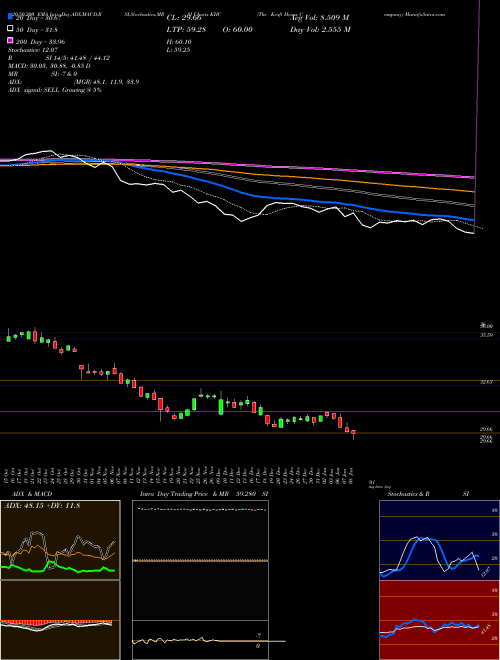Select the '200 Day = 33.96' legend text

click(x=40, y=42)
